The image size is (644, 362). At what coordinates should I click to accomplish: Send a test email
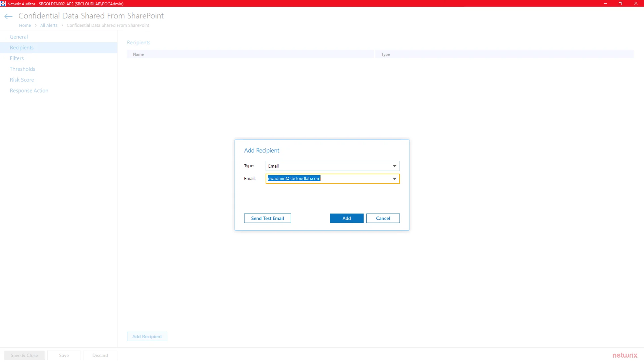[267, 218]
